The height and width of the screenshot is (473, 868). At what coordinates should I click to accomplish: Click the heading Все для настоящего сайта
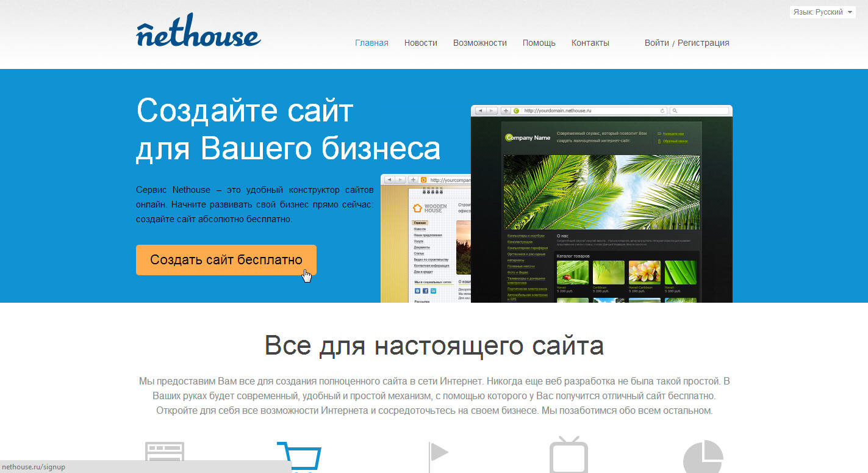(x=434, y=345)
